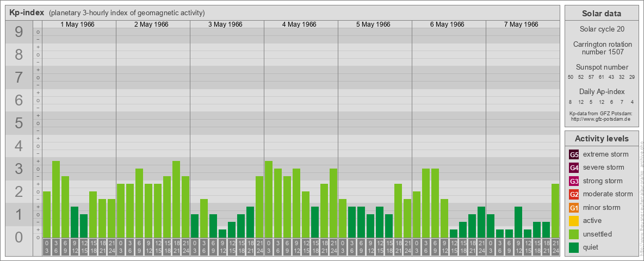Image resolution: width=644 pixels, height=261 pixels.
Task: Click the G4 severe storm badge
Action: tap(574, 168)
